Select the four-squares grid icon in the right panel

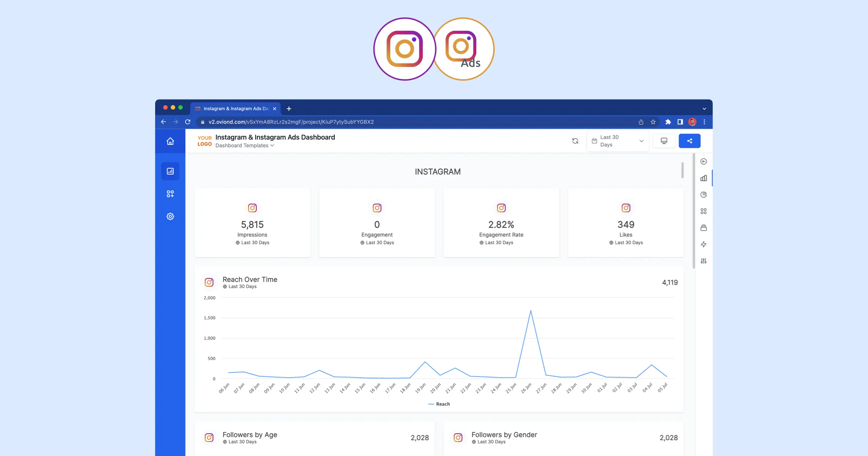click(703, 211)
